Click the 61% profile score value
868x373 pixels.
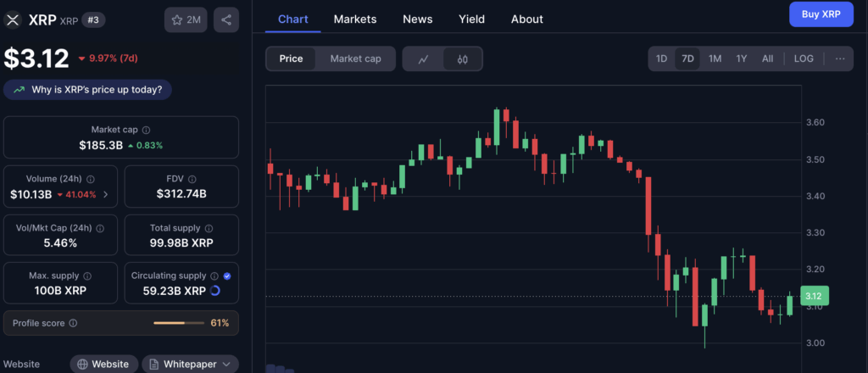(220, 323)
